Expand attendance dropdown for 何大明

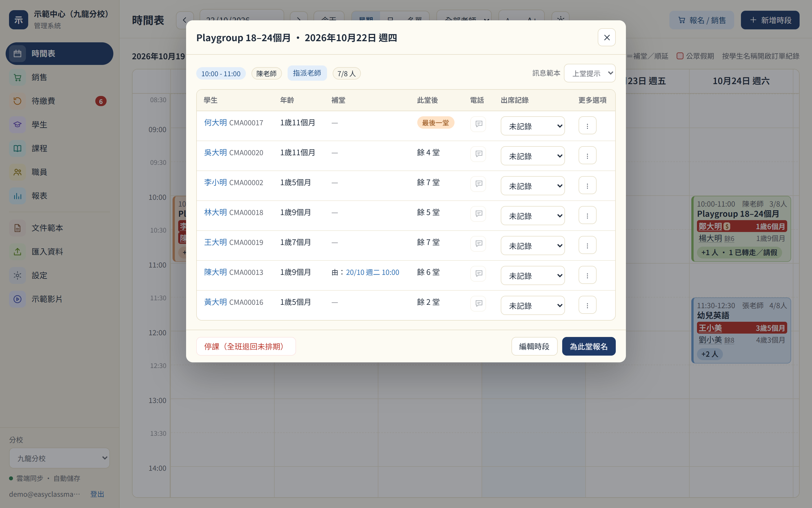point(533,126)
